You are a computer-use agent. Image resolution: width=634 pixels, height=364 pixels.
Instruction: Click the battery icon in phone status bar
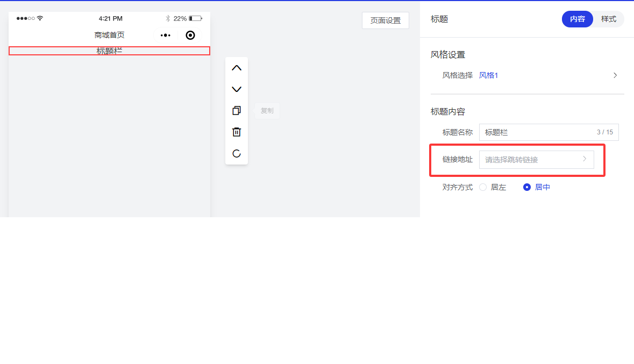coord(195,18)
